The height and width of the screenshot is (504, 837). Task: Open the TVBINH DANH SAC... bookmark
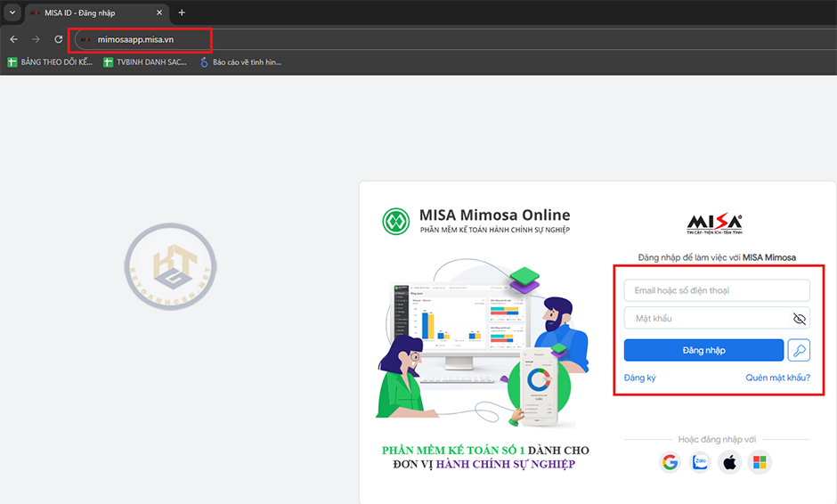pyautogui.click(x=145, y=62)
